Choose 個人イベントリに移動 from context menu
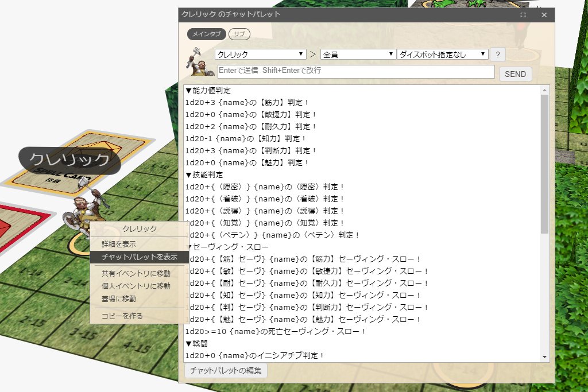The image size is (588, 392). pyautogui.click(x=136, y=286)
